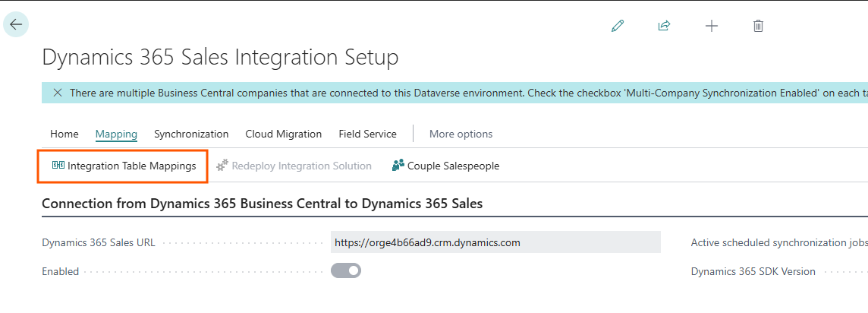Click the plus new record icon
868x313 pixels.
(x=712, y=26)
